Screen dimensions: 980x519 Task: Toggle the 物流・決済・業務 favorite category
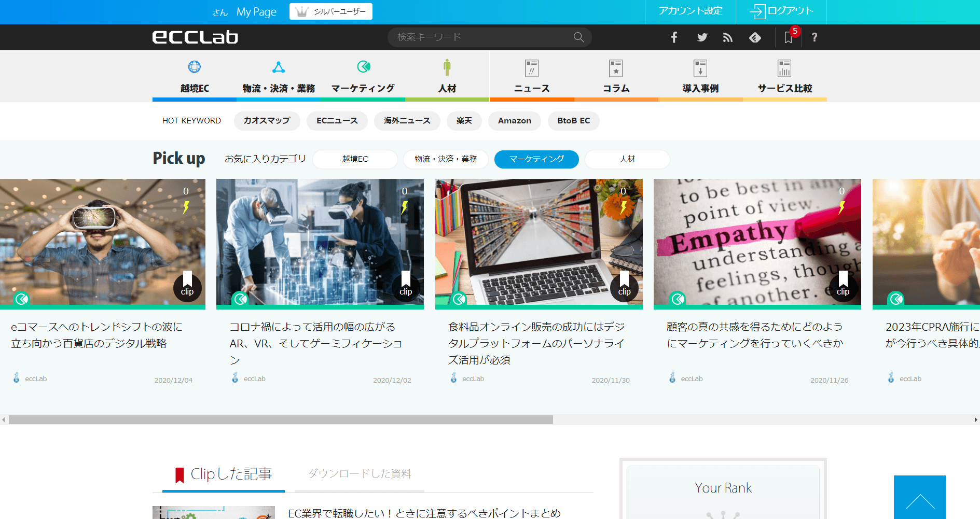pos(445,159)
